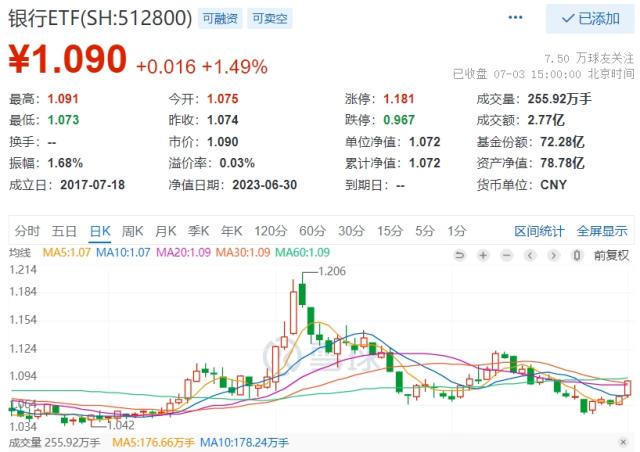The image size is (640, 452).
Task: Click the 1.042 low price marker
Action: [120, 425]
